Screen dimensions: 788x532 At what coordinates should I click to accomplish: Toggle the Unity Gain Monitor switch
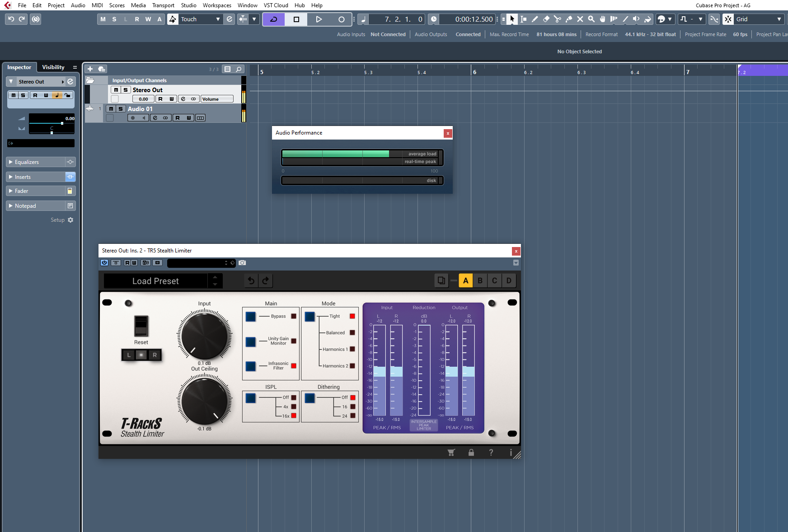251,341
